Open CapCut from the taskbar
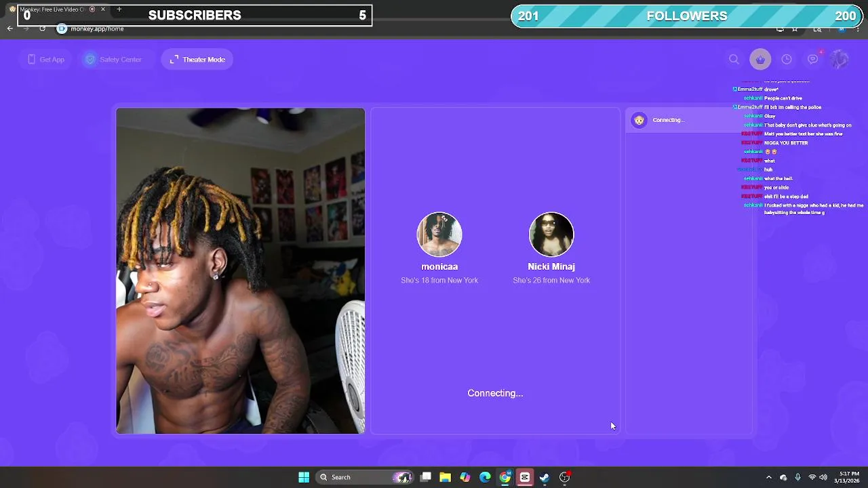The width and height of the screenshot is (868, 488). (525, 477)
